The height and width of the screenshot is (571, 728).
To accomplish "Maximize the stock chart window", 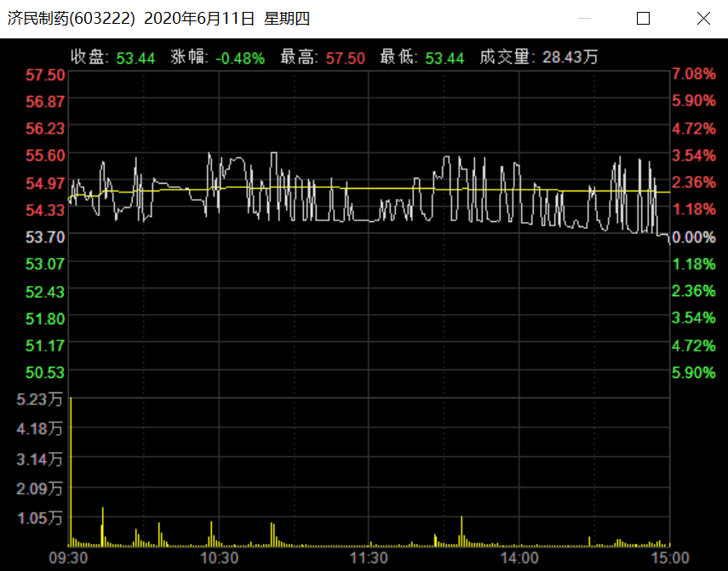I will click(x=643, y=19).
